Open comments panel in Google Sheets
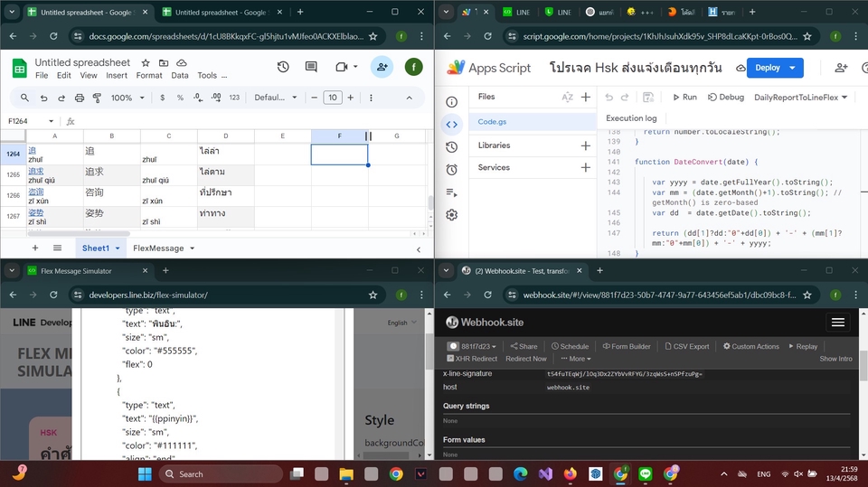868x487 pixels. [x=311, y=67]
